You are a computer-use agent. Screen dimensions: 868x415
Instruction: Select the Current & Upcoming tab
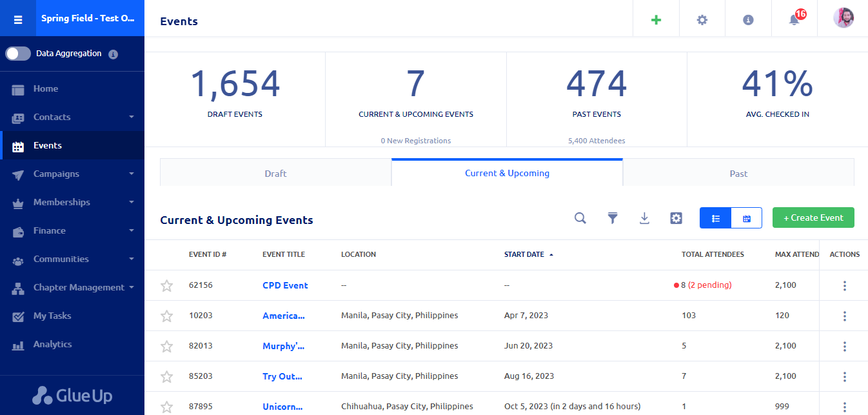507,172
